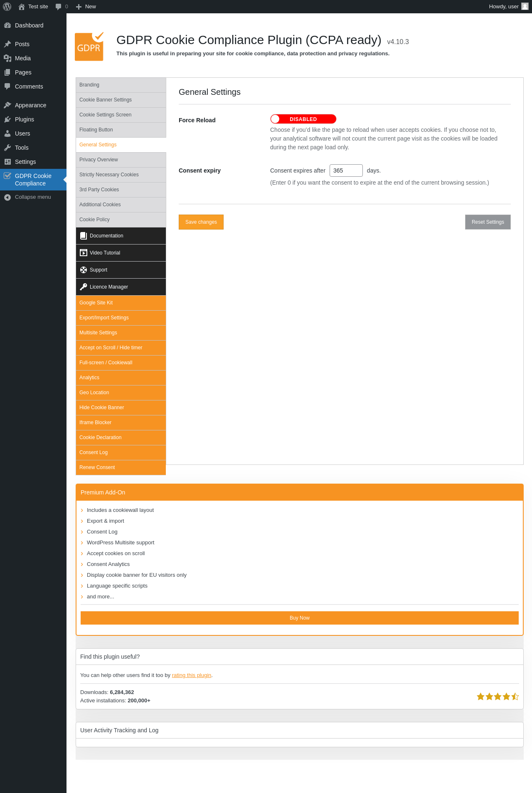This screenshot has width=532, height=793.
Task: Open the Privacy Overview tab
Action: click(121, 160)
